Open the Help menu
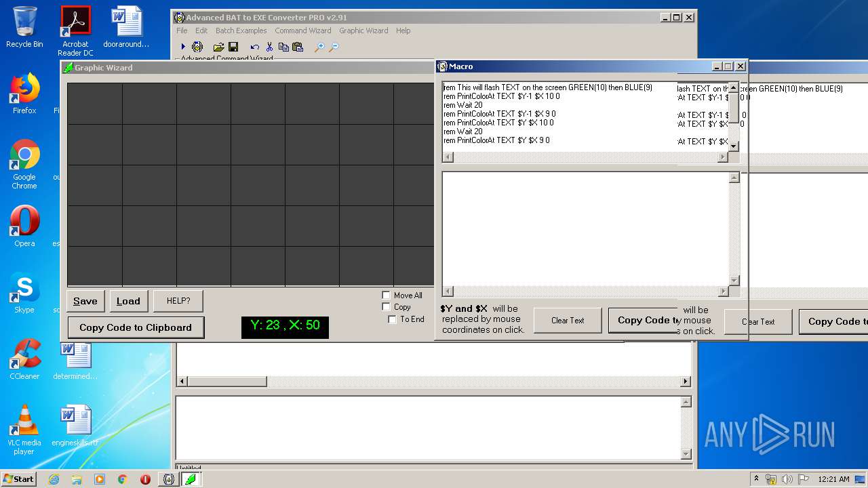This screenshot has height=488, width=868. (403, 30)
